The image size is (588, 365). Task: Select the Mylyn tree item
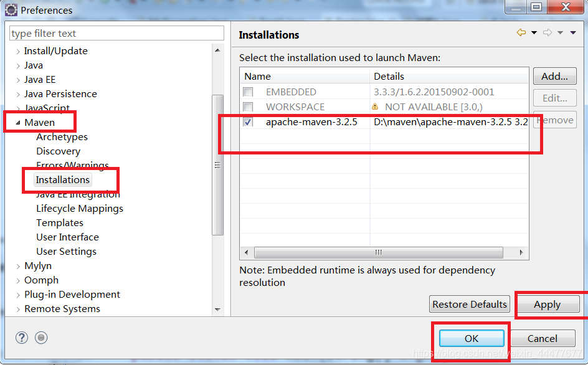coord(38,266)
